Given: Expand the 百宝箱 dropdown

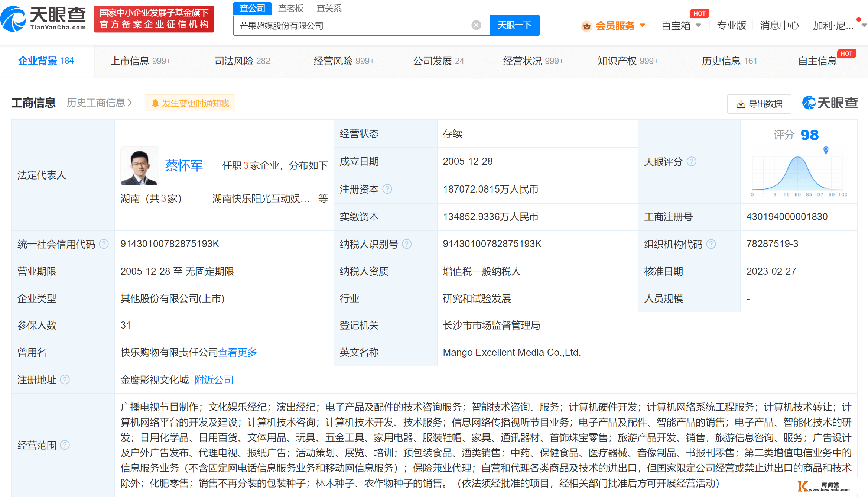Looking at the screenshot, I should tap(698, 26).
